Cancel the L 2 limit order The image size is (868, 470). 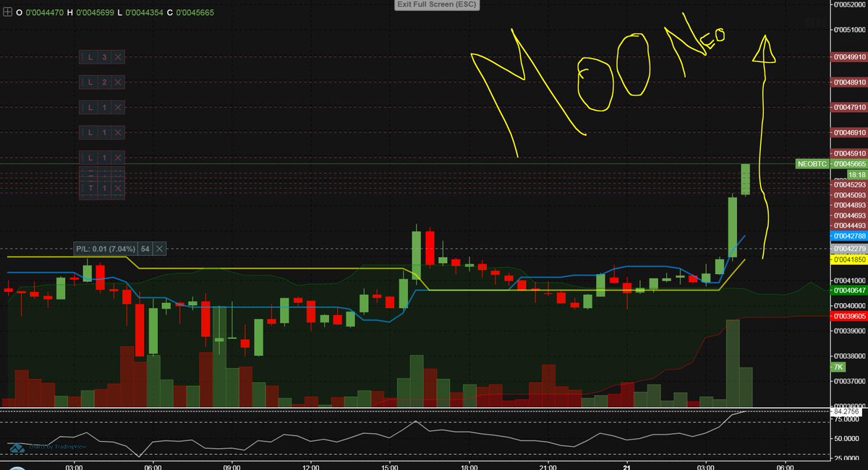click(x=119, y=82)
